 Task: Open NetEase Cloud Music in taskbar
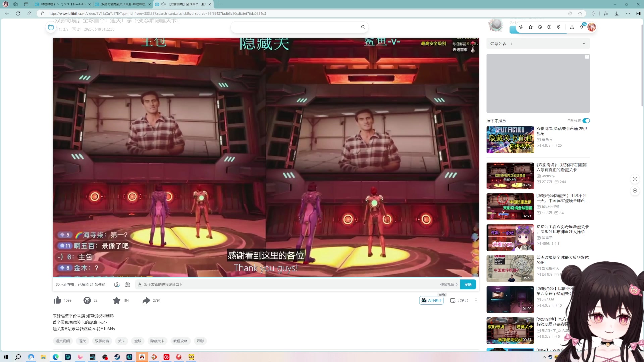point(166,357)
